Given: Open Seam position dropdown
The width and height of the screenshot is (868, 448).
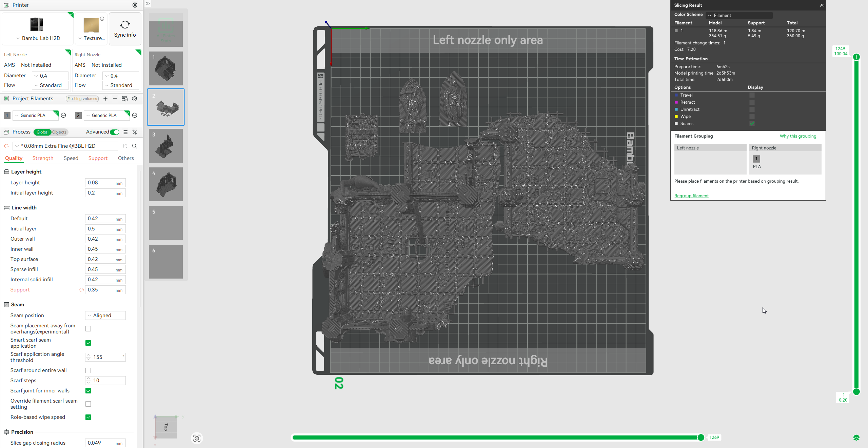Looking at the screenshot, I should pos(105,315).
